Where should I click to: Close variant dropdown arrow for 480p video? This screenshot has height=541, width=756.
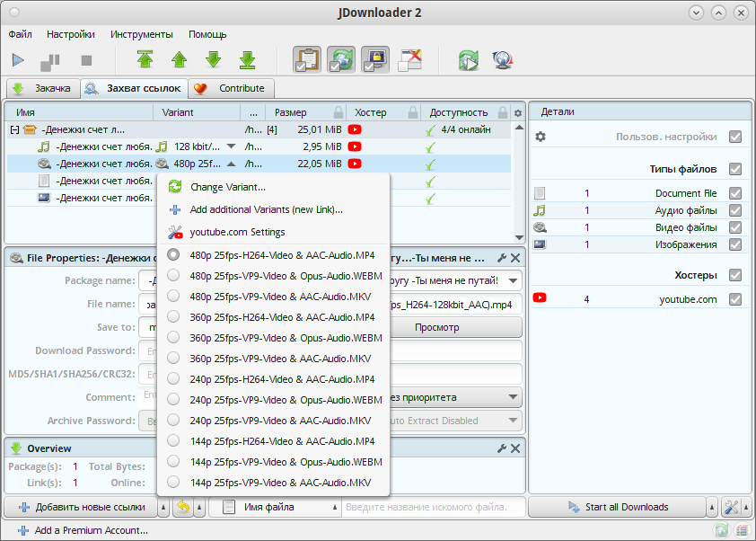point(232,164)
